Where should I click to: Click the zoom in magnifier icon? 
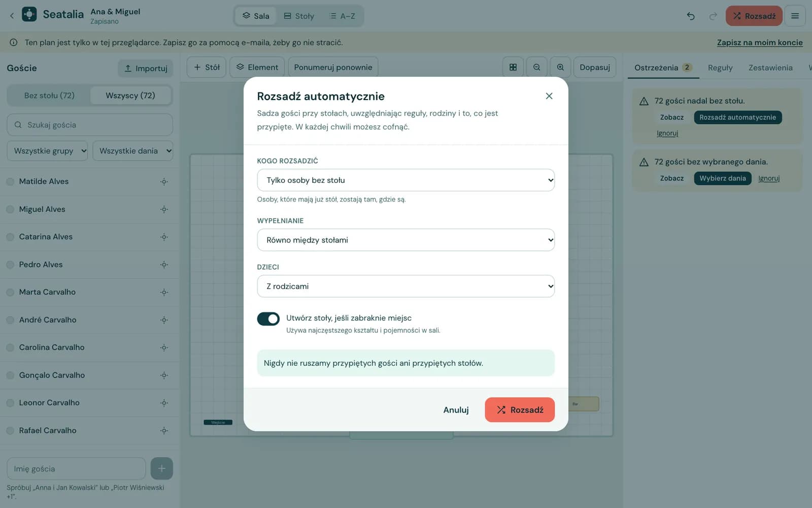pos(560,67)
